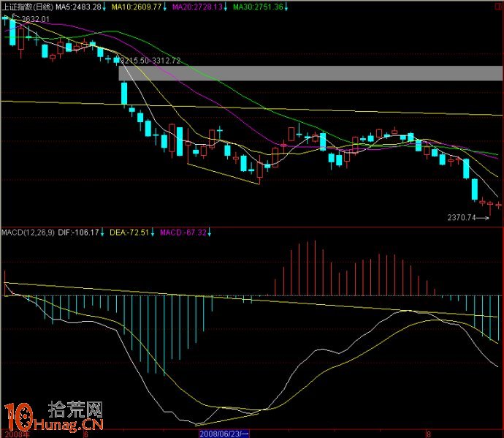
Task: Click the 上证指数(日线) chart title
Action: pos(27,7)
